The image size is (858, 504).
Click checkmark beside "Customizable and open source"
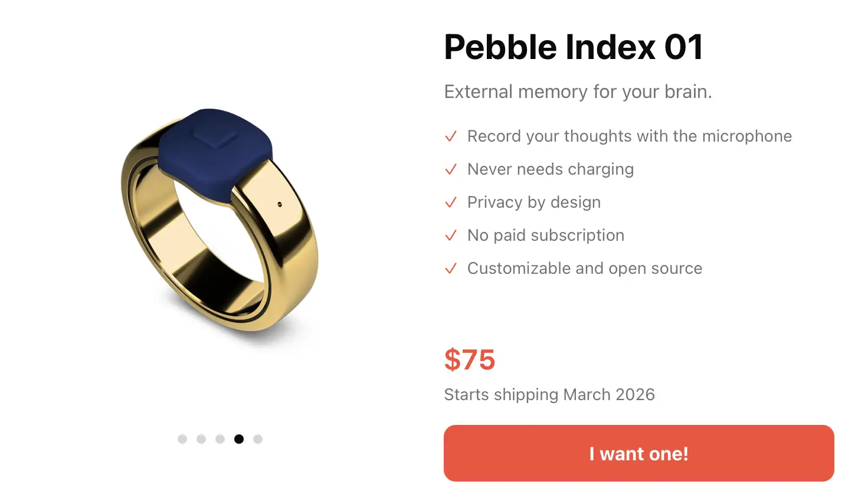[451, 269]
